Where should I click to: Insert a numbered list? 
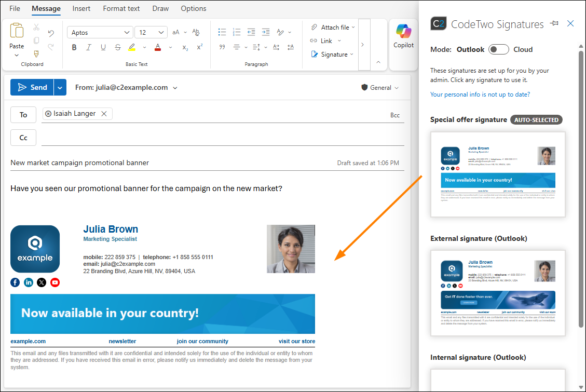(x=237, y=32)
